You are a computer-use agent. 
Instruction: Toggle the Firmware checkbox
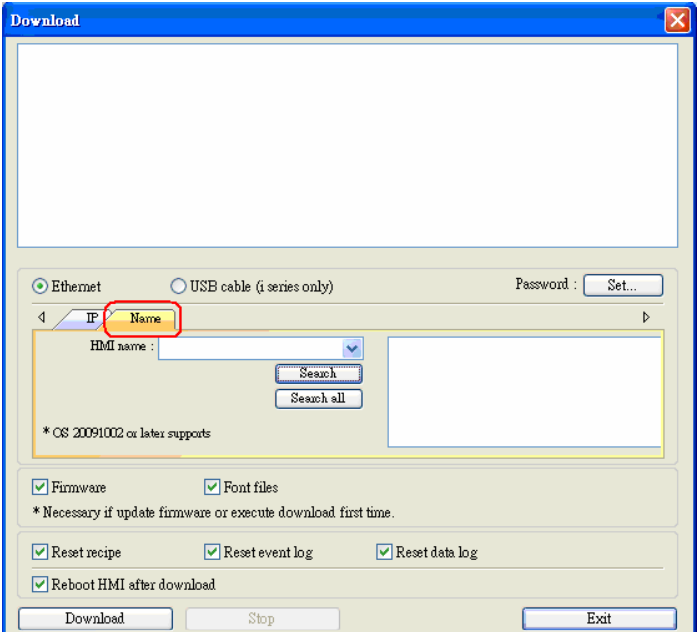(40, 487)
